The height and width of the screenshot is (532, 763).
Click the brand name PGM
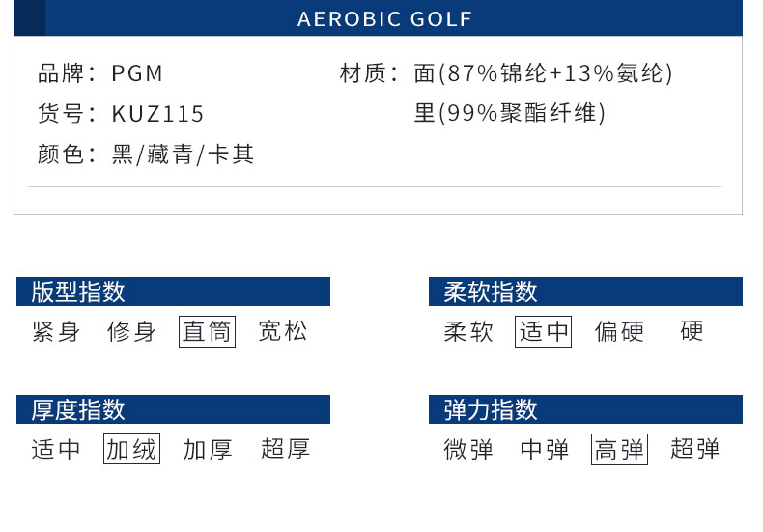coord(138,73)
